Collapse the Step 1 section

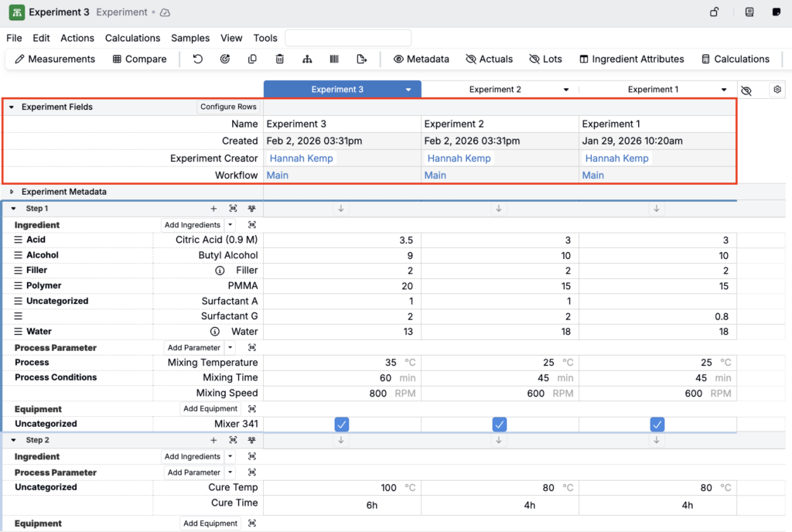[13, 209]
